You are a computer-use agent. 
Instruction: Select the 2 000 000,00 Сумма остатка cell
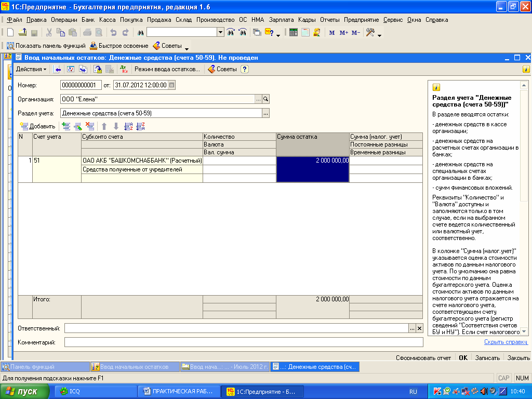(312, 169)
